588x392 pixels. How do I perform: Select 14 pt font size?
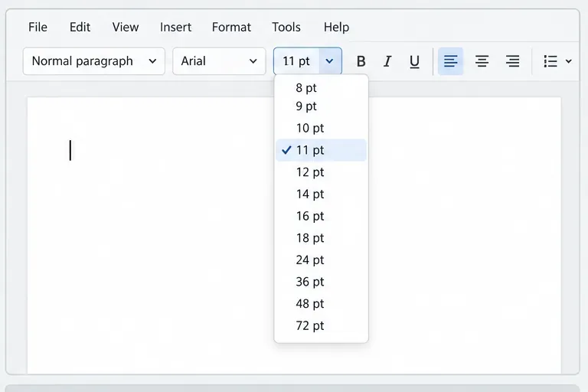coord(321,194)
